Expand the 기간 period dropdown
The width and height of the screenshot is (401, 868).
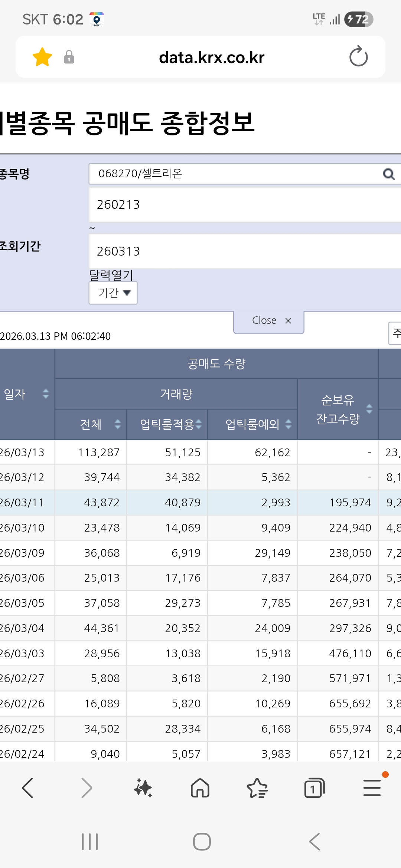click(x=113, y=293)
